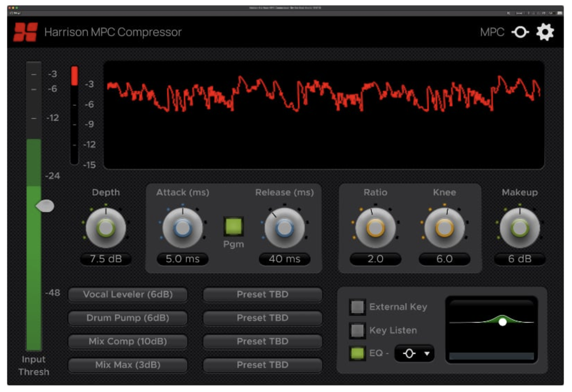Open the EQ shape dropdown
The width and height of the screenshot is (572, 392).
coord(415,353)
